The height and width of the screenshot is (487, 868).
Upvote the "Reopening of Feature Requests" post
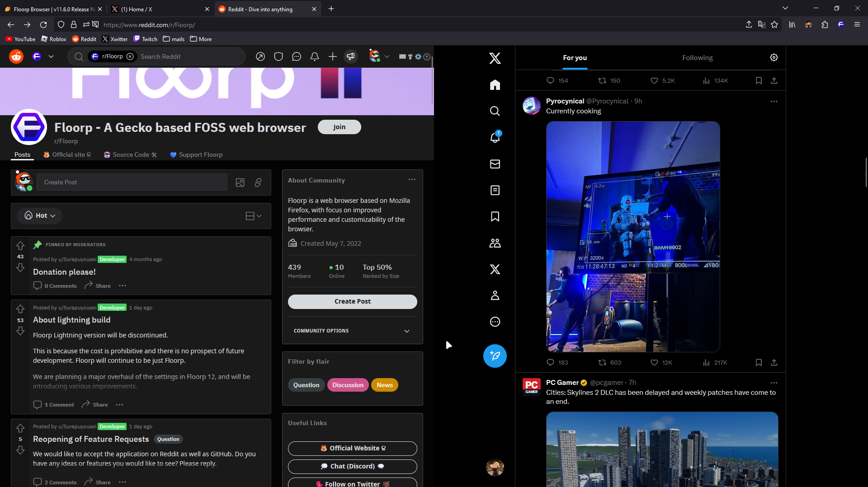coord(20,428)
